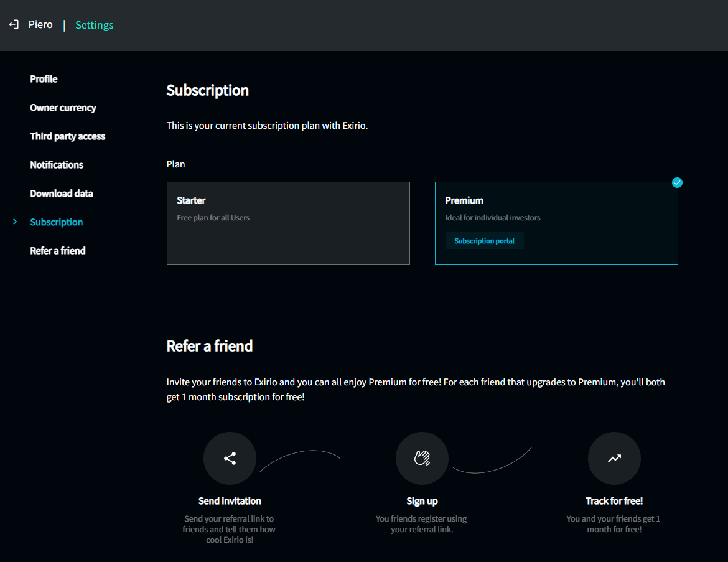This screenshot has height=562, width=728.
Task: Click the Settings label in header
Action: coord(95,25)
